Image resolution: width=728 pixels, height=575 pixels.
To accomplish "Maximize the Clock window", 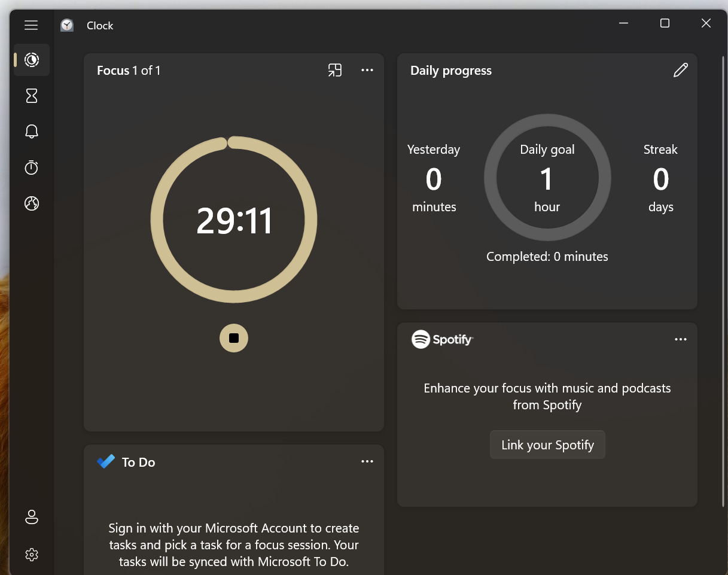I will click(665, 23).
